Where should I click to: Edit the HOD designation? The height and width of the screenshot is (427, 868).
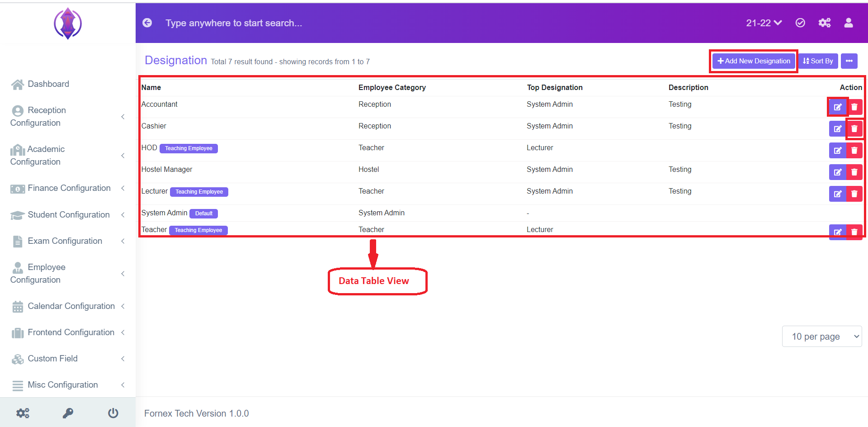tap(837, 151)
